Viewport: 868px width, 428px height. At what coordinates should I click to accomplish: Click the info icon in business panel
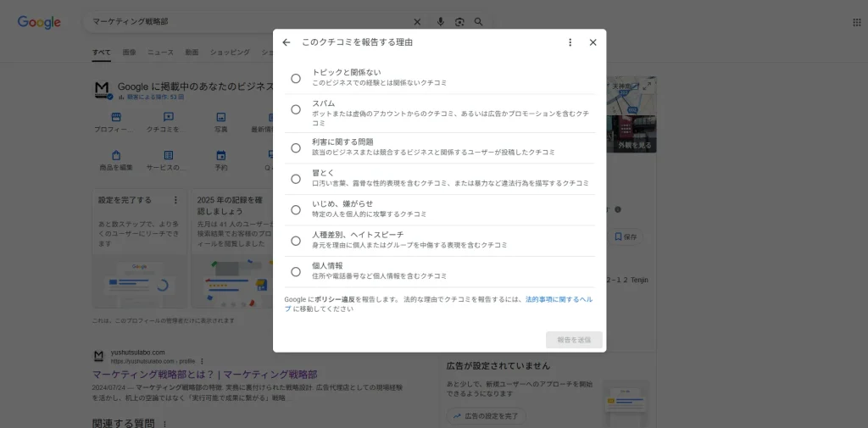pyautogui.click(x=618, y=209)
